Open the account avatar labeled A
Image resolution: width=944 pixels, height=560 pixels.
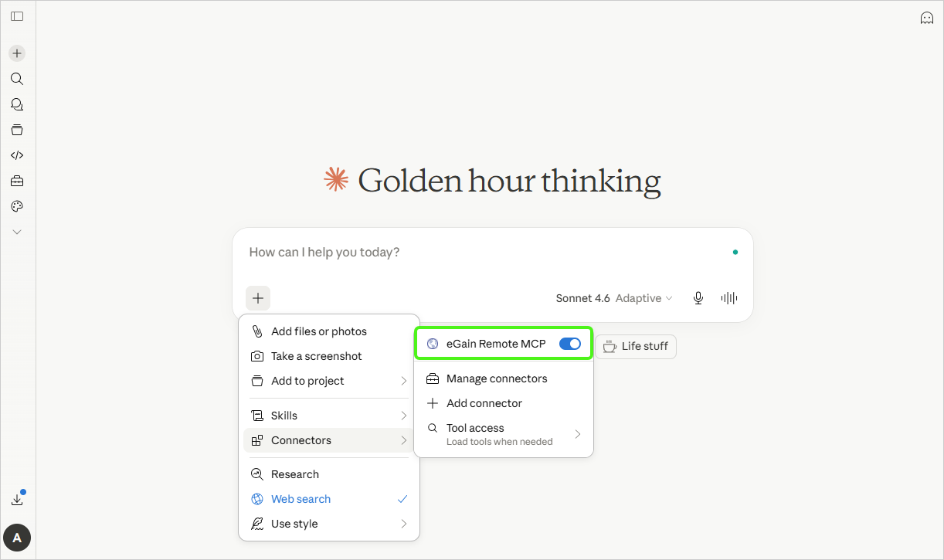pos(17,538)
